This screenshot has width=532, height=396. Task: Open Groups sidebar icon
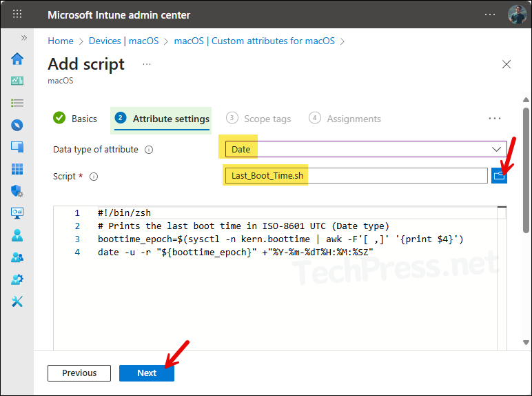[17, 257]
